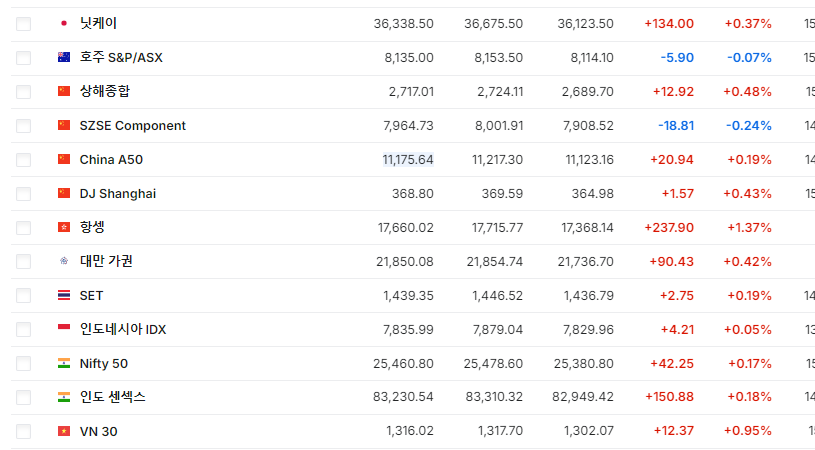Open the SZSE Component index page

pyautogui.click(x=133, y=126)
